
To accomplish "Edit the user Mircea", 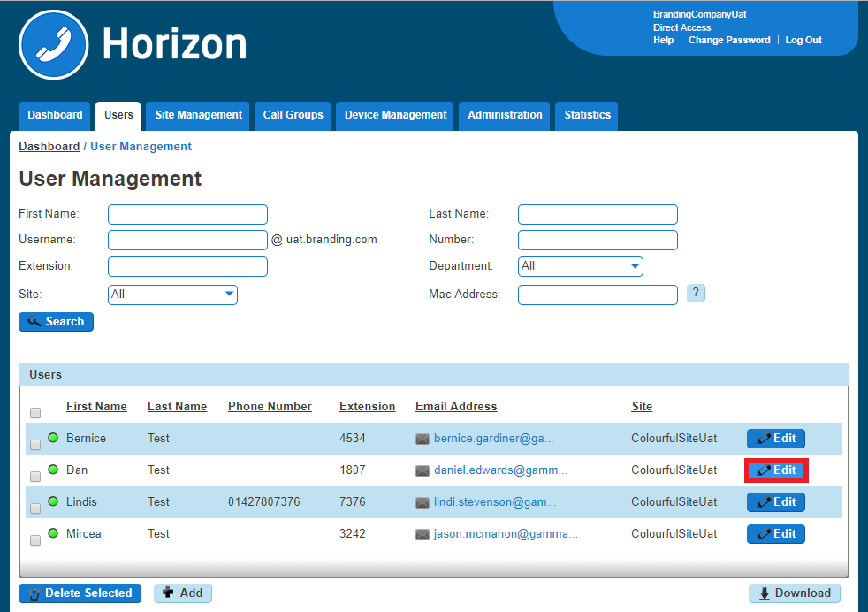I will pos(775,534).
